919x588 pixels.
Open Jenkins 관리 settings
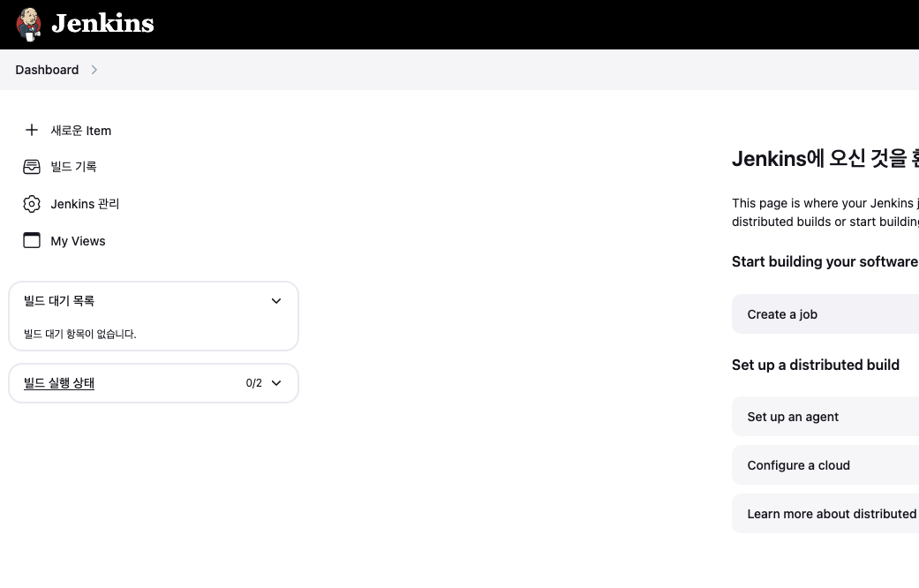click(85, 204)
